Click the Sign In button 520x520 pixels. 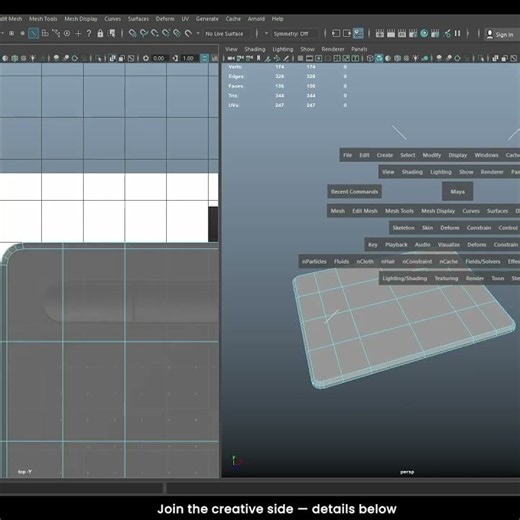(501, 34)
